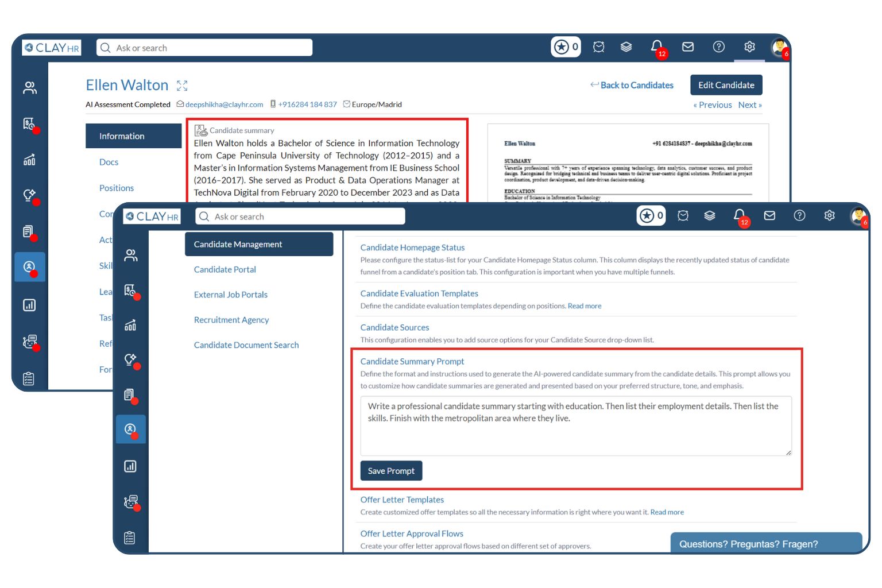Go to Next candidate
The image size is (882, 588).
pos(750,105)
